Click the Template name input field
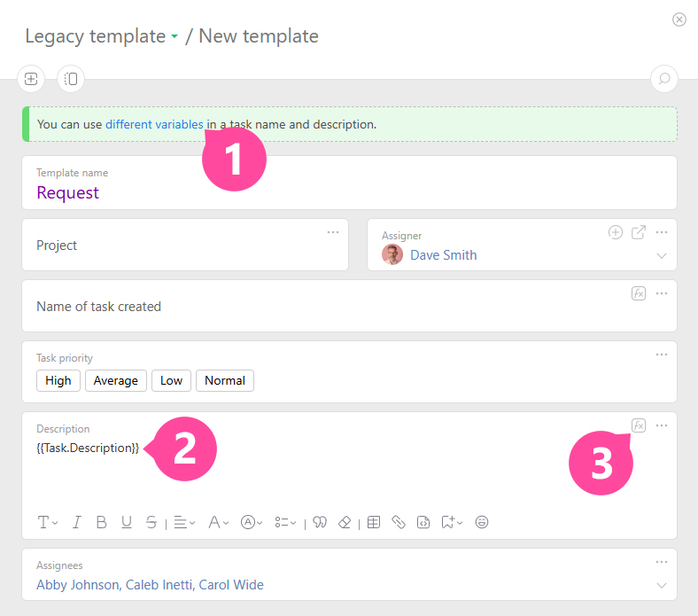Screen dimensions: 698x616 point(349,192)
